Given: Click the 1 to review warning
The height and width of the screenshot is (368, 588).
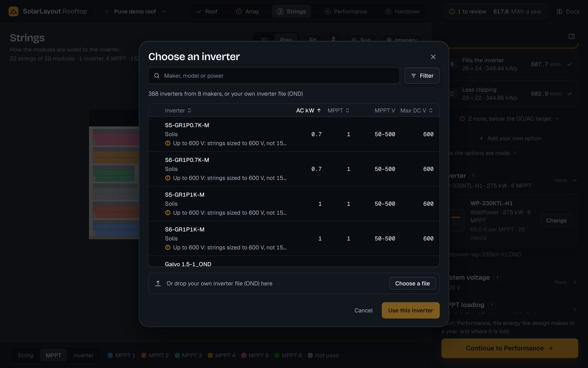Looking at the screenshot, I should tap(468, 11).
